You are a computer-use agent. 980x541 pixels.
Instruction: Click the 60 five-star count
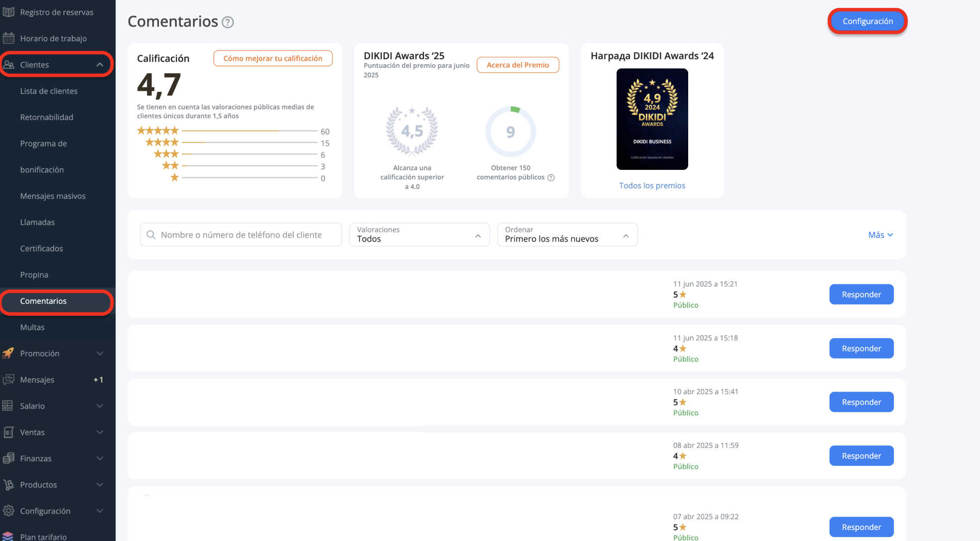pyautogui.click(x=325, y=132)
